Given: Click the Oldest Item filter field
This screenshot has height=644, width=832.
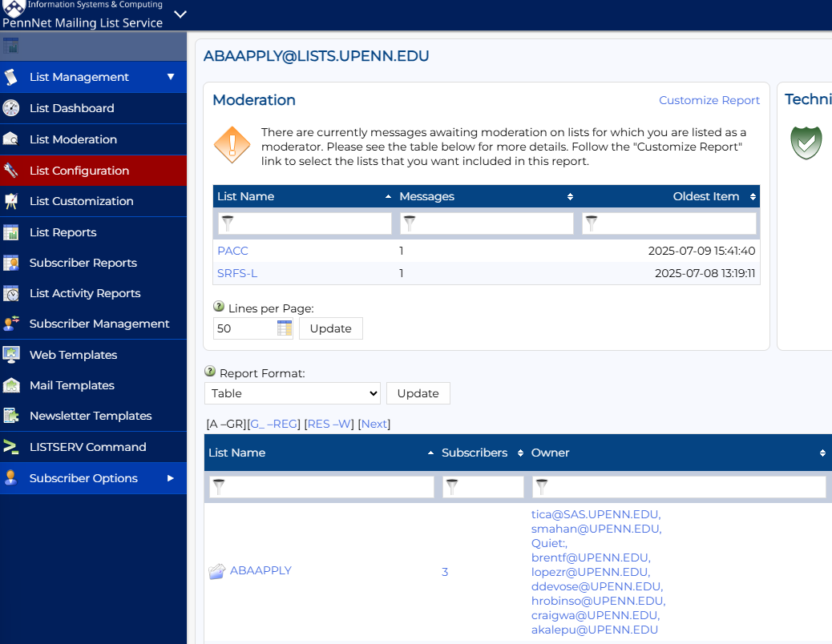Looking at the screenshot, I should pos(668,223).
